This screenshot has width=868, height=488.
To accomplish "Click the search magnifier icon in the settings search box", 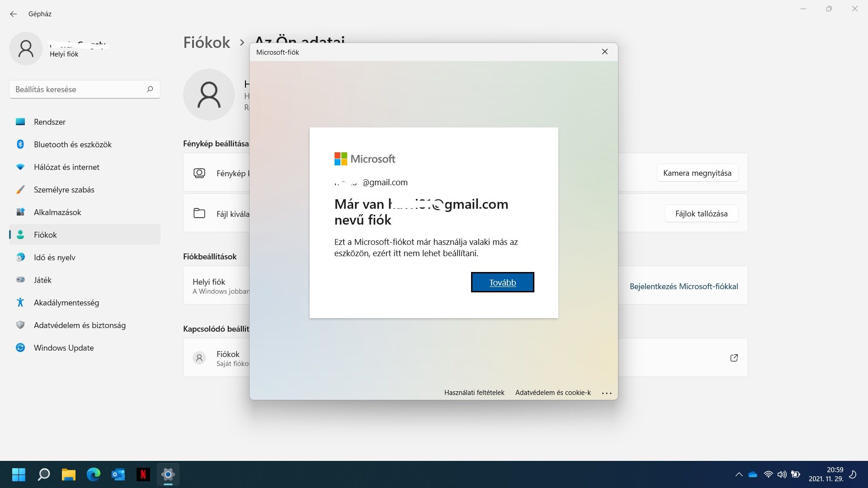I will 150,89.
